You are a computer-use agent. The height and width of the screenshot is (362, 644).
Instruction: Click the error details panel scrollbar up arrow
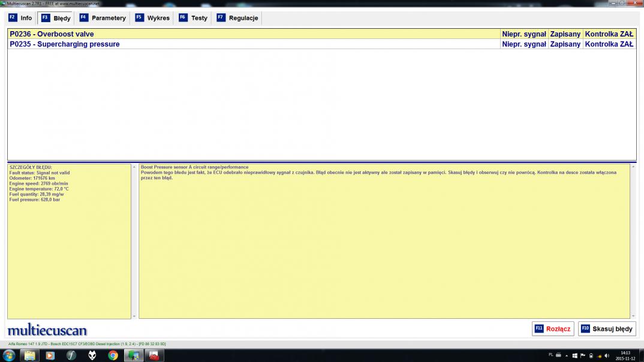tap(134, 167)
